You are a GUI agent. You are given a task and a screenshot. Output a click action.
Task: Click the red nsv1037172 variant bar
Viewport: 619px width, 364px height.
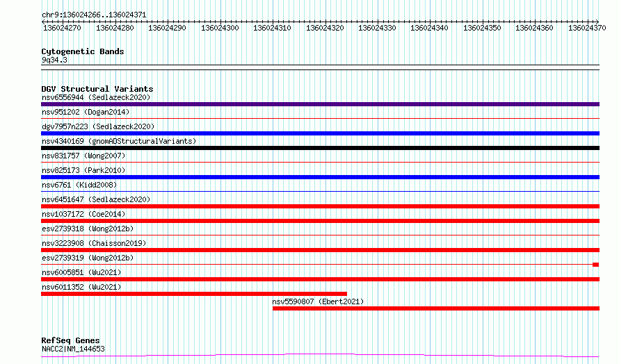(x=320, y=221)
